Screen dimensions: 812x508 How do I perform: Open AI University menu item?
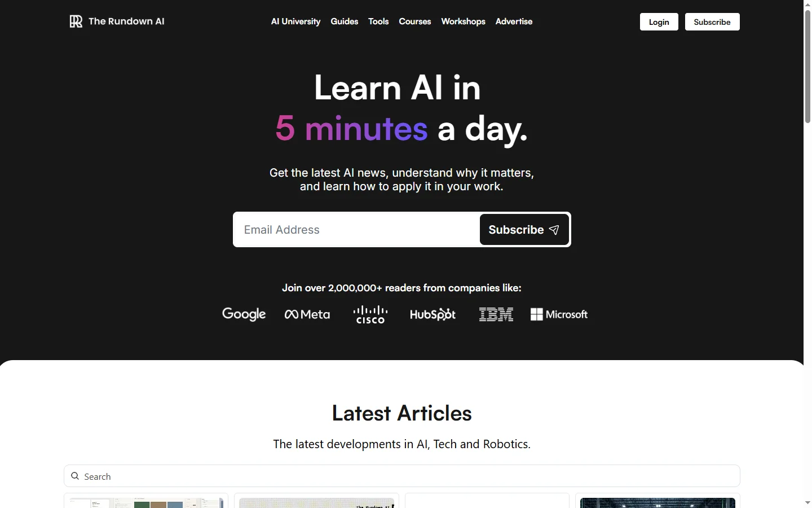295,21
